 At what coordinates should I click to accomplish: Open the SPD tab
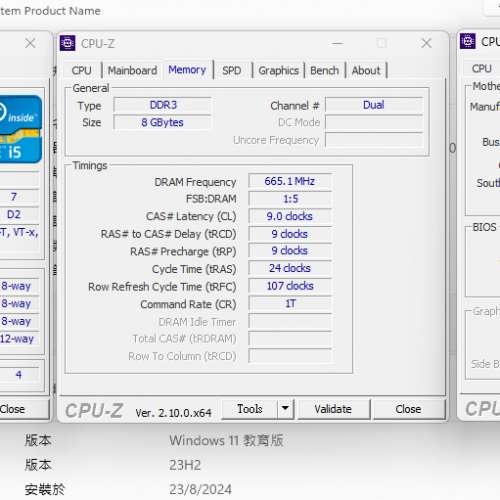coord(232,70)
